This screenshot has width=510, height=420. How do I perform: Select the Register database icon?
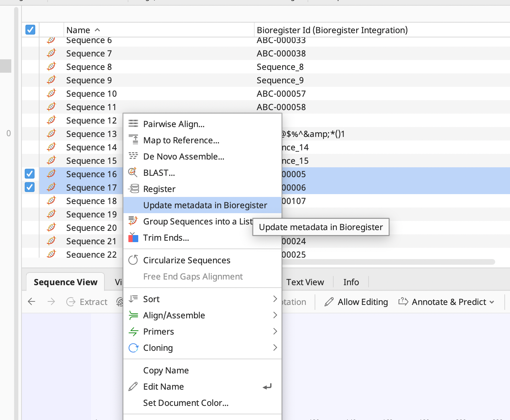133,189
